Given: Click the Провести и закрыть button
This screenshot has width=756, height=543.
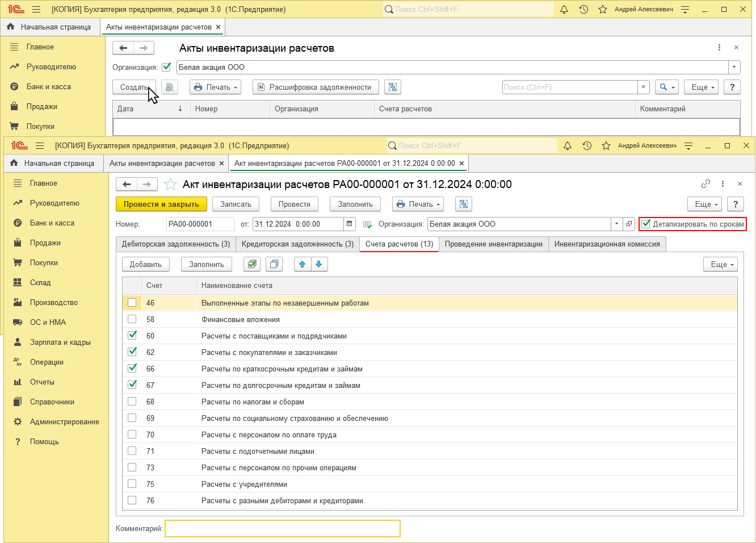Looking at the screenshot, I should [x=161, y=204].
